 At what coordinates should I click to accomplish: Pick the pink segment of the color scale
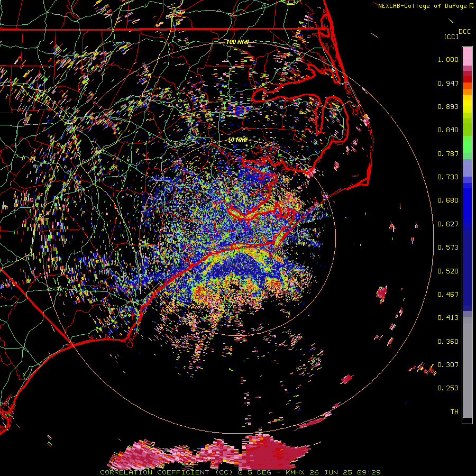(x=467, y=57)
